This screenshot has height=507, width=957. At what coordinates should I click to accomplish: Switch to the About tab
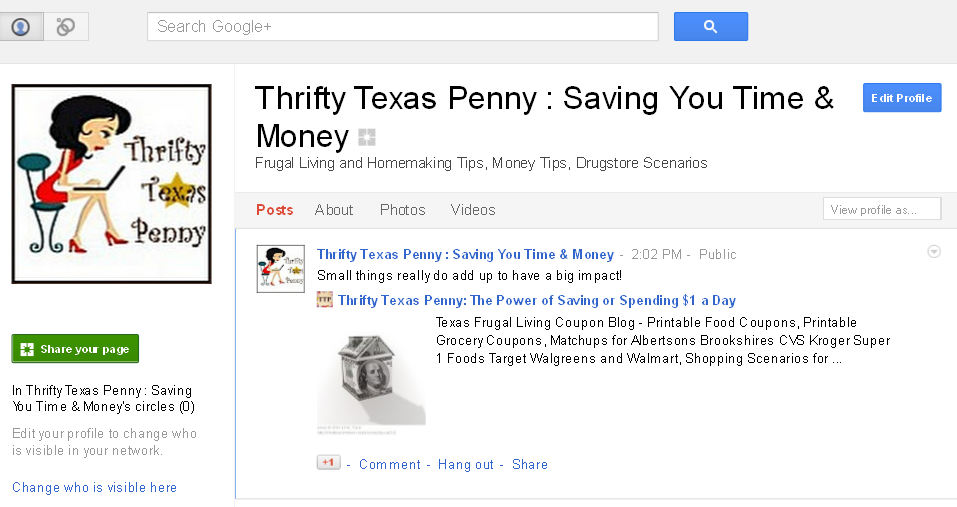334,210
